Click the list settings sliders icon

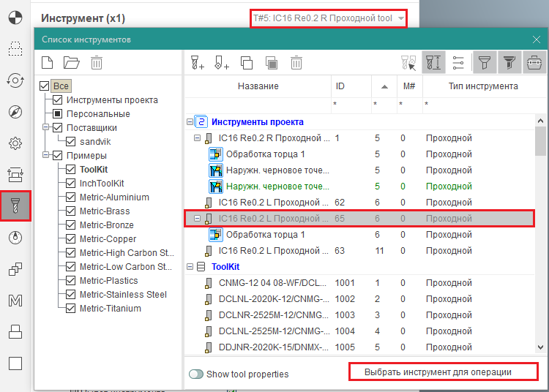point(458,63)
